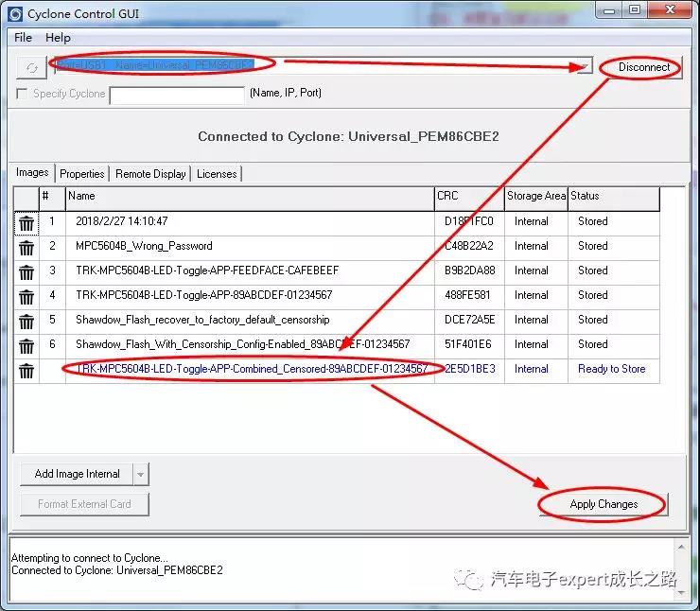Click trash icon for MPC5604B_Wrong_Password
This screenshot has height=611, width=700.
coord(26,247)
